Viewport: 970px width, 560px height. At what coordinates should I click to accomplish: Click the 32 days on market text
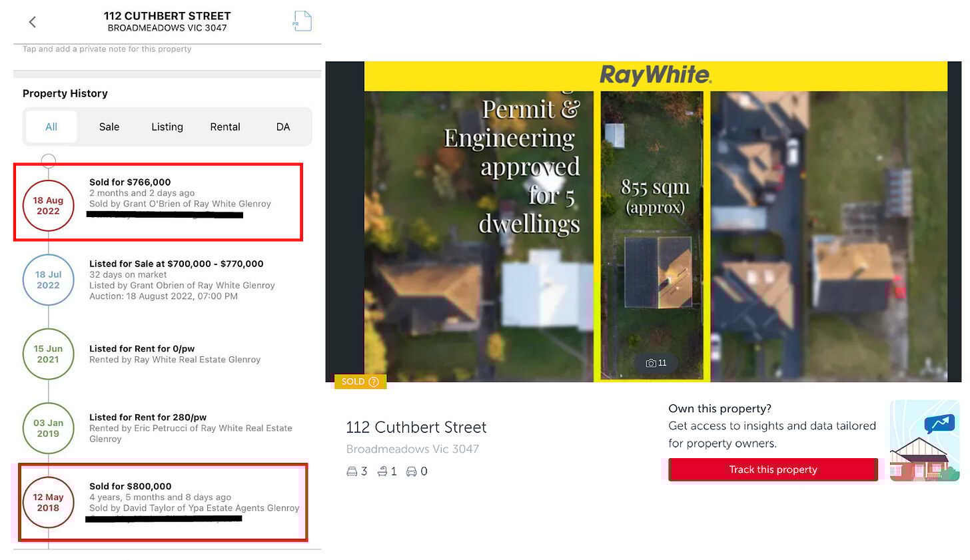(x=128, y=274)
